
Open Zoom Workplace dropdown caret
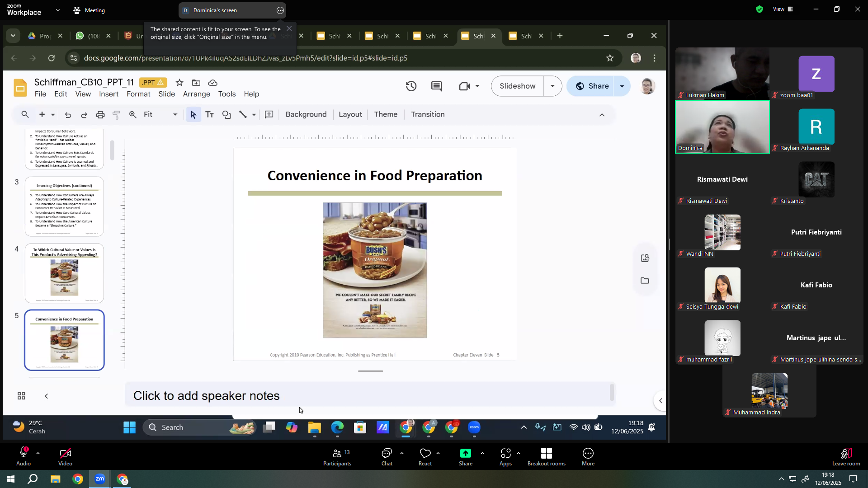58,10
